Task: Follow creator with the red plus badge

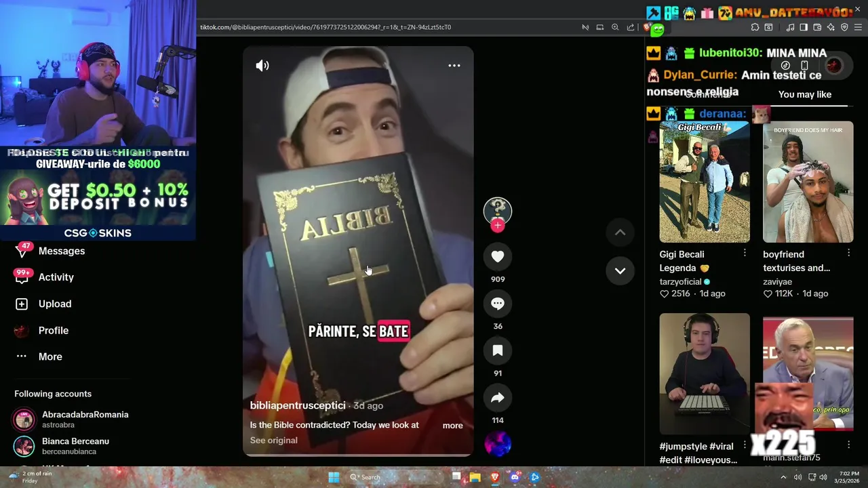Action: click(x=498, y=226)
